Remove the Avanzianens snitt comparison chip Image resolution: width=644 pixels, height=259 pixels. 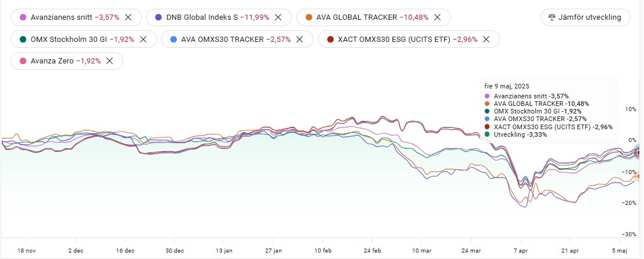128,17
